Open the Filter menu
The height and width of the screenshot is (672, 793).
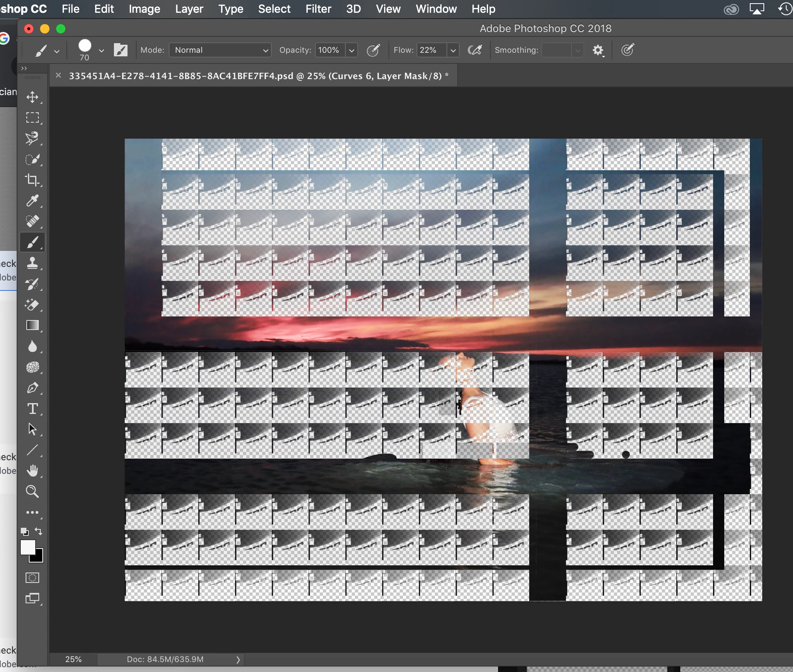(x=318, y=9)
